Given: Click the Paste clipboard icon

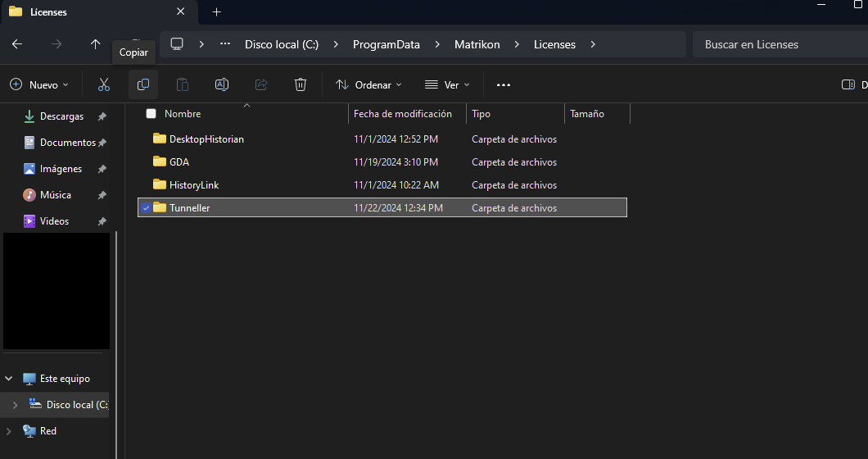Looking at the screenshot, I should pos(182,84).
